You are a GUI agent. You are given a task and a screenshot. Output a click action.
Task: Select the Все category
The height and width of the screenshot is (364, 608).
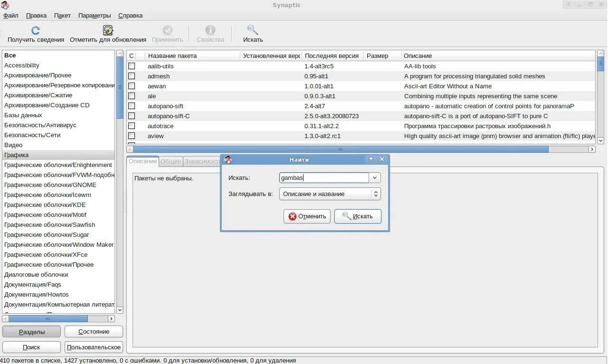pyautogui.click(x=58, y=55)
